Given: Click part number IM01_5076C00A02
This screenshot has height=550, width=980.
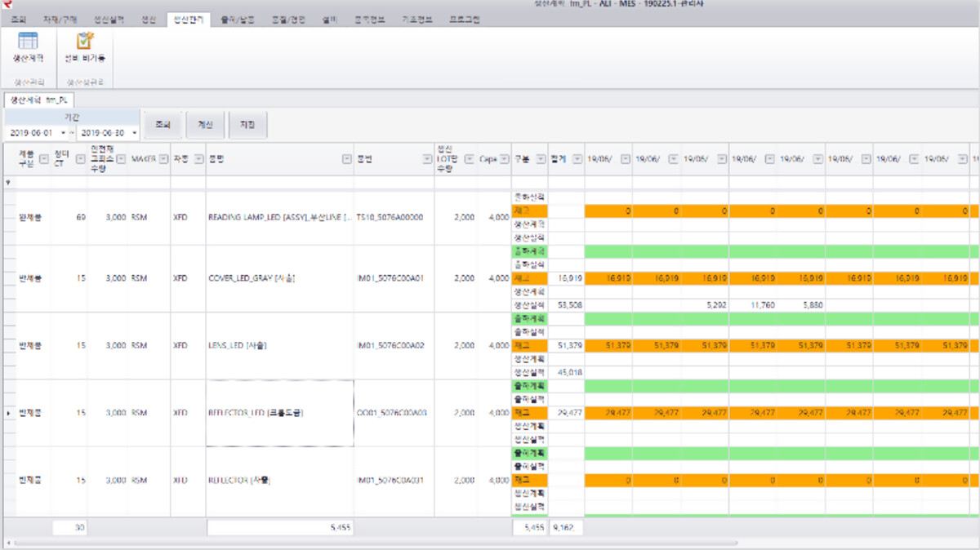Looking at the screenshot, I should (390, 345).
